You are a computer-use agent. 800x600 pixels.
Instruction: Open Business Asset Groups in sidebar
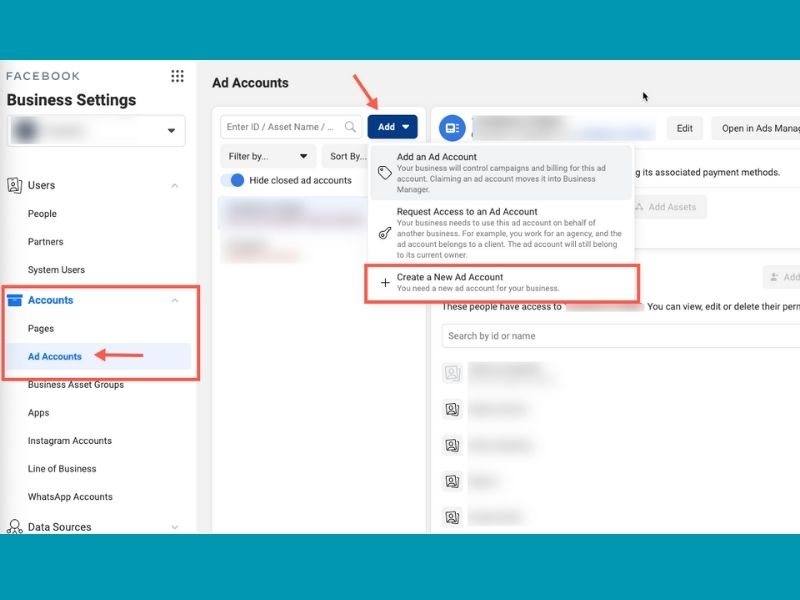[x=76, y=385]
